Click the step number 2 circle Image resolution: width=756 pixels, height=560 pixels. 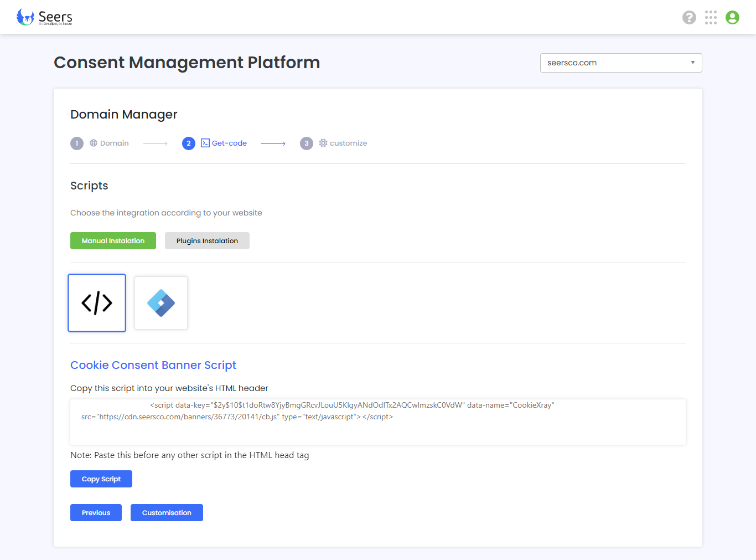click(x=189, y=143)
